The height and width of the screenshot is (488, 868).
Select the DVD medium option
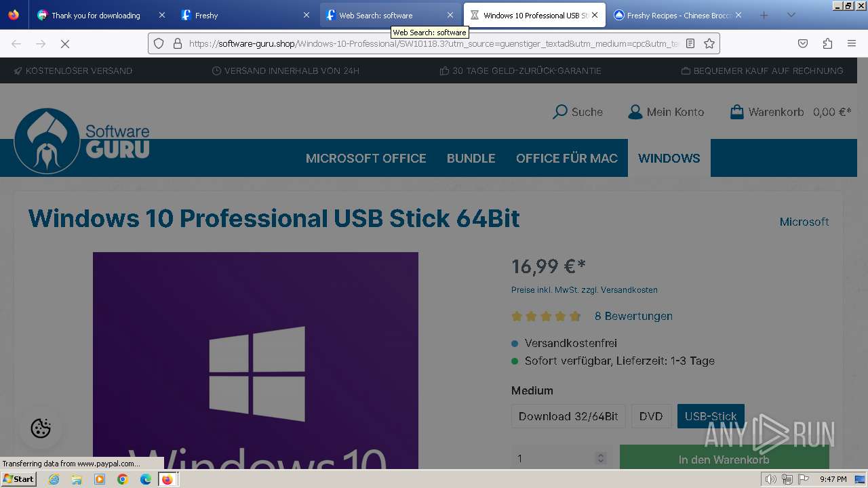click(x=651, y=416)
